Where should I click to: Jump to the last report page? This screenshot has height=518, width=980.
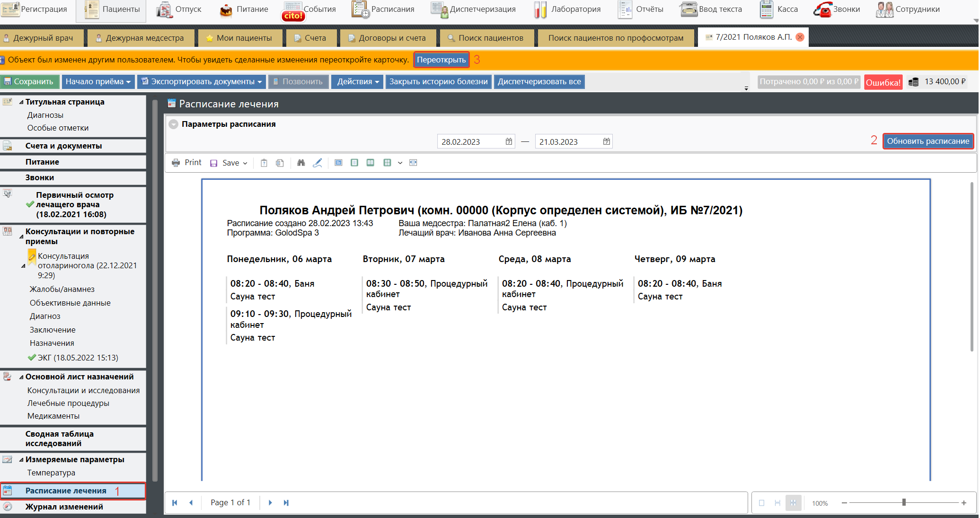tap(286, 503)
